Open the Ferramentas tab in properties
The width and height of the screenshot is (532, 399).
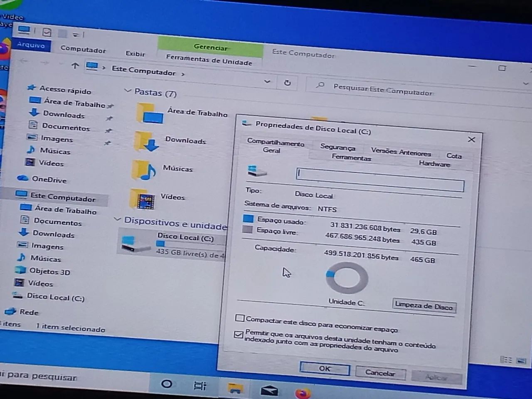(x=351, y=158)
